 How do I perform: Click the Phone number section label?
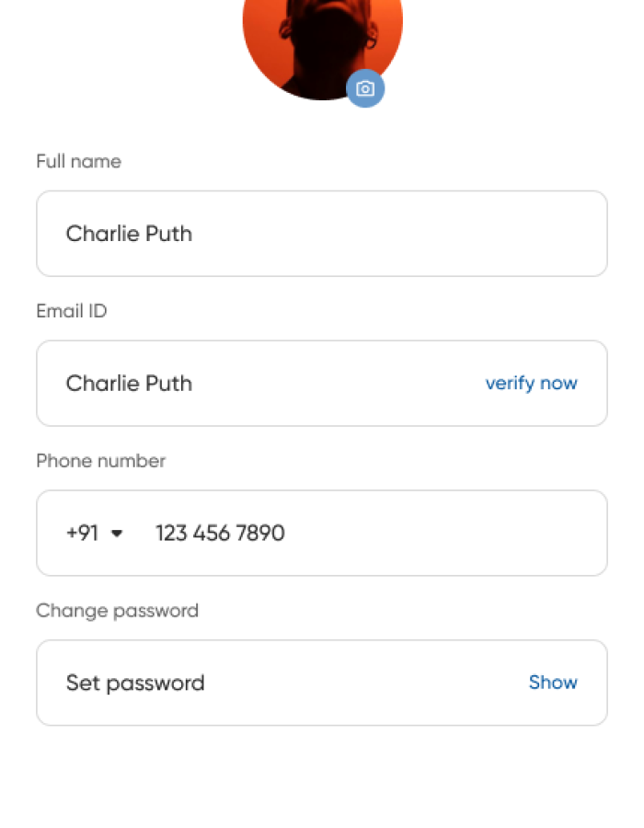[100, 461]
